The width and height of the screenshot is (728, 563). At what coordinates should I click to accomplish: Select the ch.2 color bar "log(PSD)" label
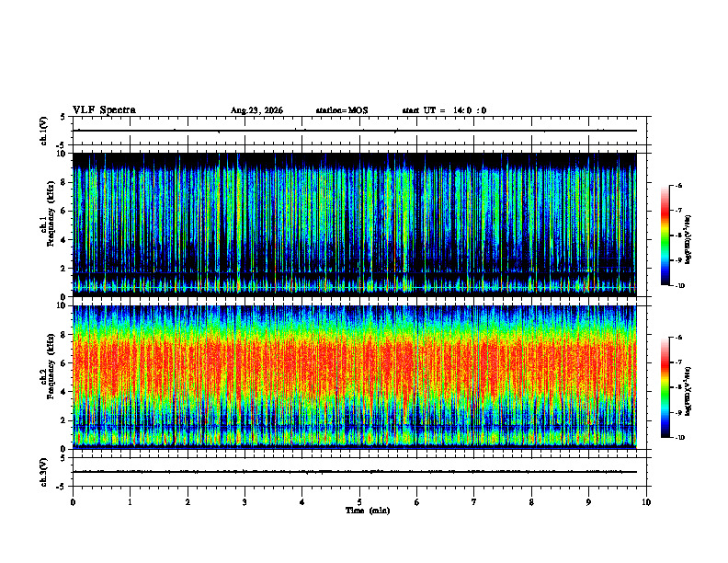pos(688,392)
